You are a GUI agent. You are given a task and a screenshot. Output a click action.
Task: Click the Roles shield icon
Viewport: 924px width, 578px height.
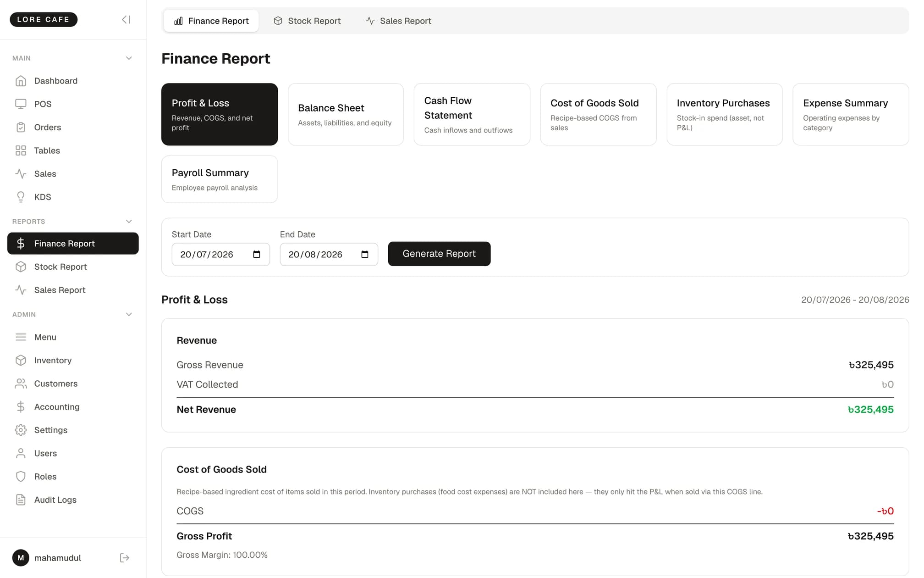point(21,477)
